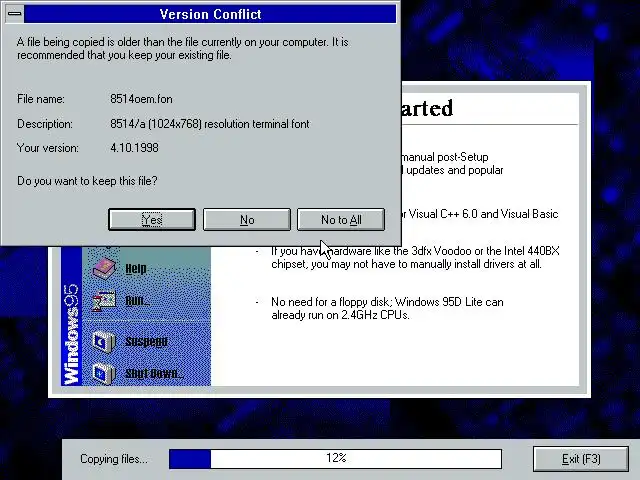Click the 'No need for a floppy disk' text

coord(387,309)
